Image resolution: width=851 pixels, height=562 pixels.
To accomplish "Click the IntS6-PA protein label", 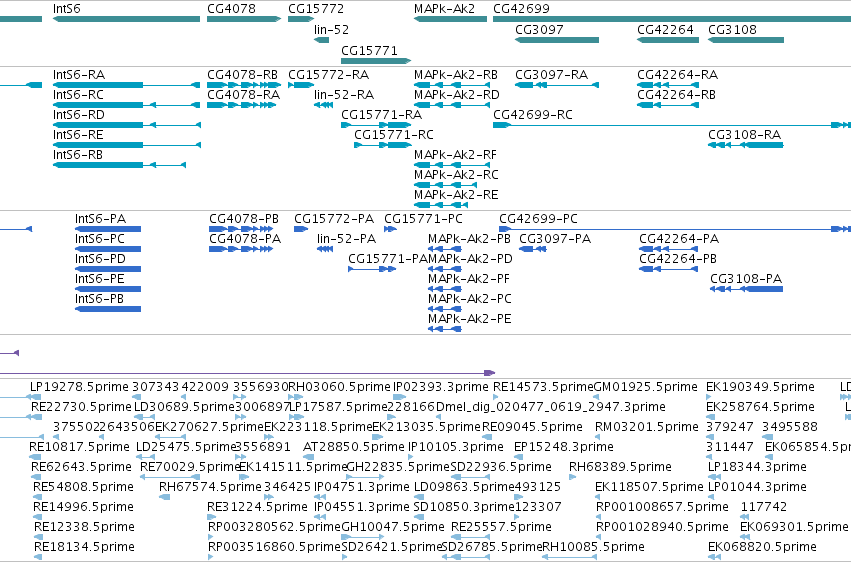I will (x=100, y=219).
